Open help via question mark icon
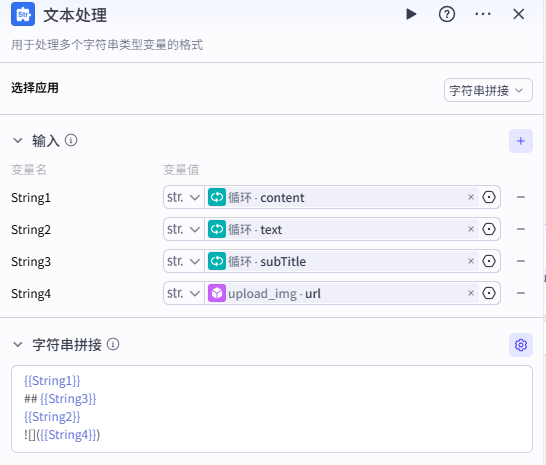This screenshot has width=546, height=465. click(x=447, y=14)
